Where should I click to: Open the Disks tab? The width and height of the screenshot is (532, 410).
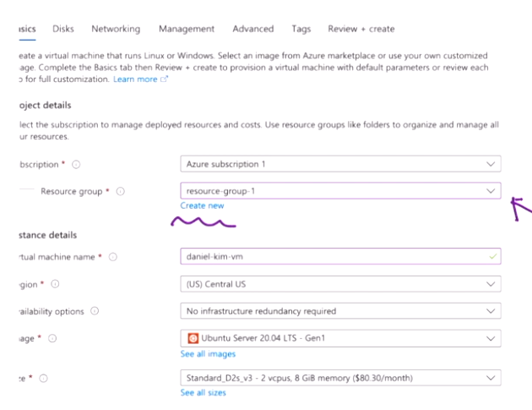point(63,29)
